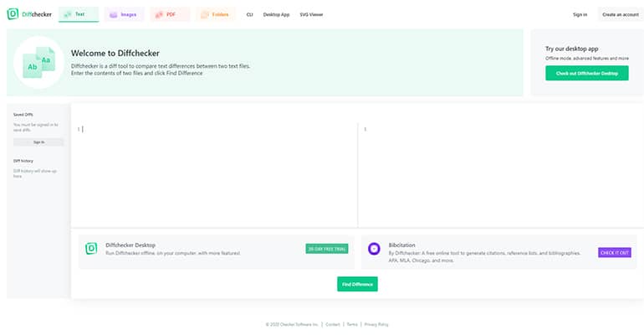Open the Folders comparison tab
The height and width of the screenshot is (335, 644).
tap(216, 14)
